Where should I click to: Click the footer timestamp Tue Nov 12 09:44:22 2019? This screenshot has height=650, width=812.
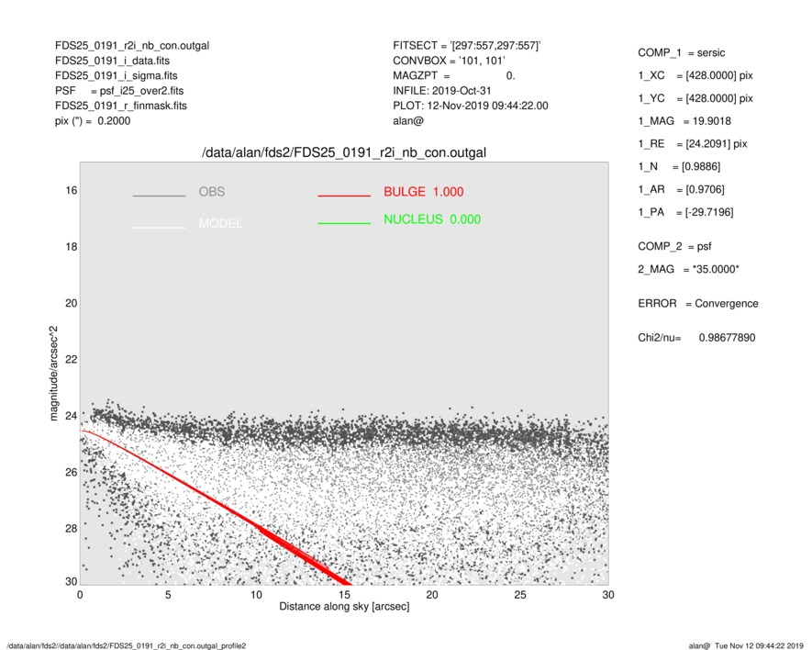(759, 645)
